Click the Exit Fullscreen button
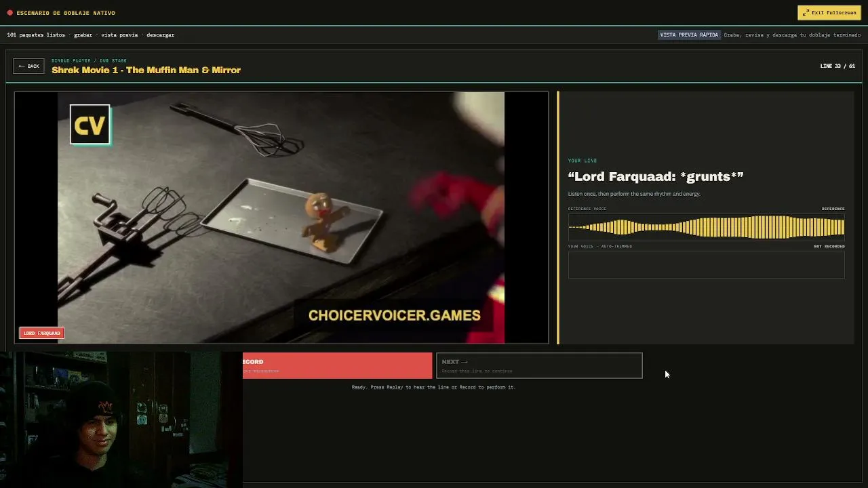Screen dimensions: 868x488 click(x=829, y=12)
